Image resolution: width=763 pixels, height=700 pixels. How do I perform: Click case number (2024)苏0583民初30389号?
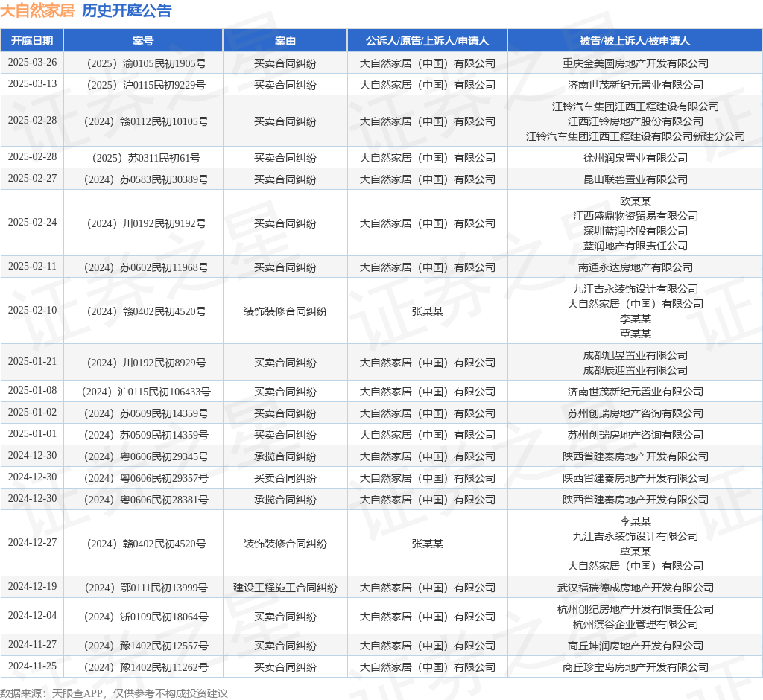coord(146,179)
